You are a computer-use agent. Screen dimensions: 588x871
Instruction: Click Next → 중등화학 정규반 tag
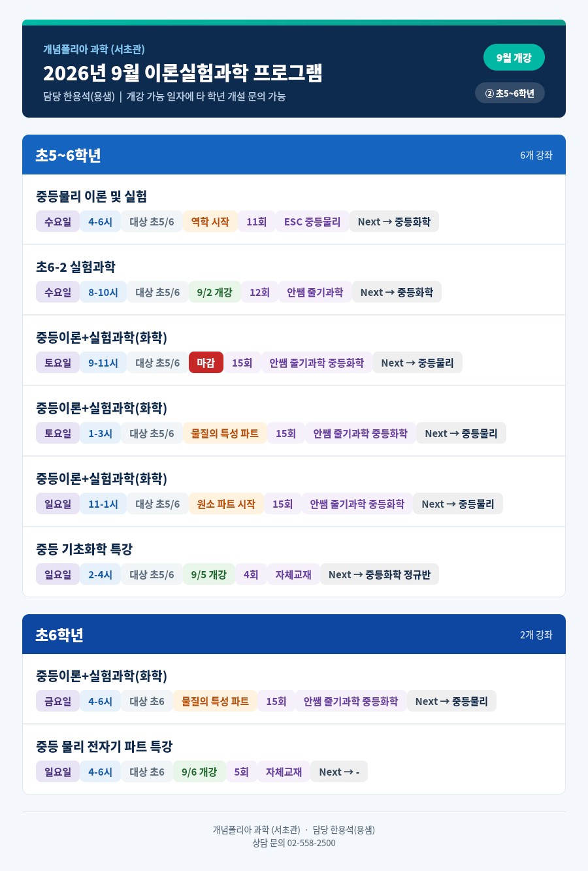380,574
